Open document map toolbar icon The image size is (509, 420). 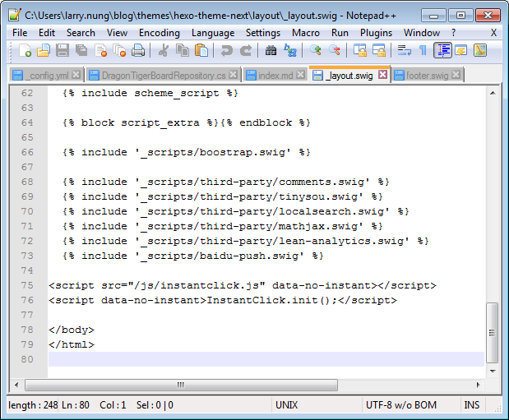479,51
